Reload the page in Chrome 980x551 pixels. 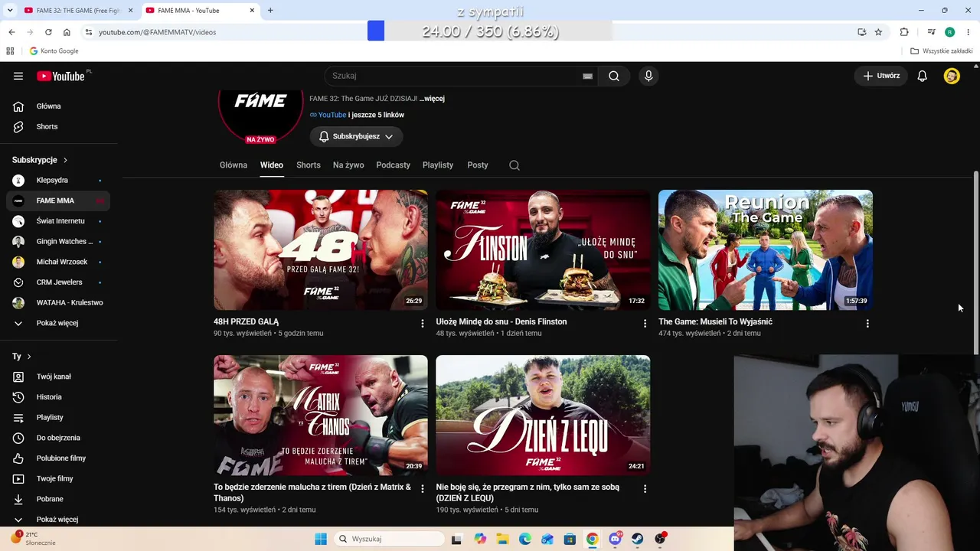point(48,32)
